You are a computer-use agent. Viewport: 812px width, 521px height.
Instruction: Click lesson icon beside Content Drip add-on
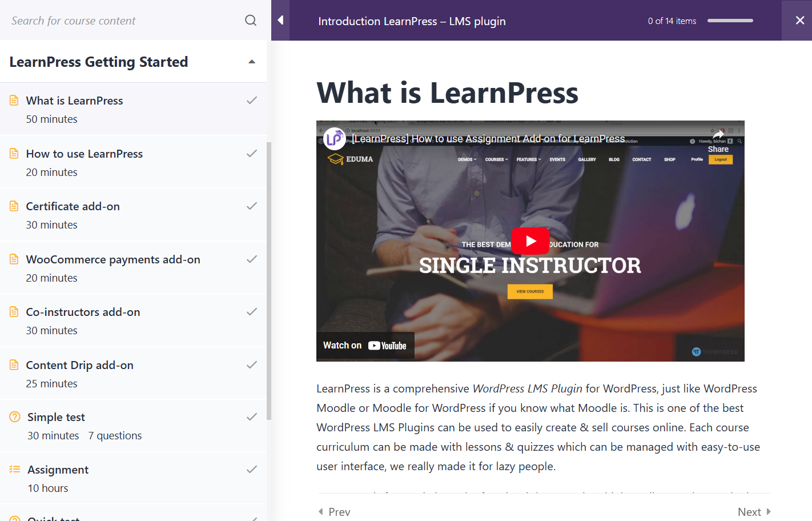[14, 365]
